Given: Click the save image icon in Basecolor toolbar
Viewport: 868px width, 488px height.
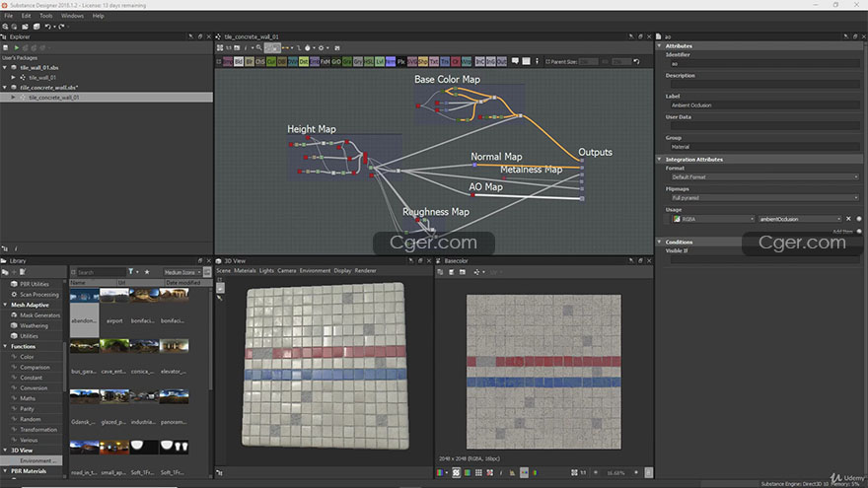Looking at the screenshot, I should pyautogui.click(x=451, y=272).
